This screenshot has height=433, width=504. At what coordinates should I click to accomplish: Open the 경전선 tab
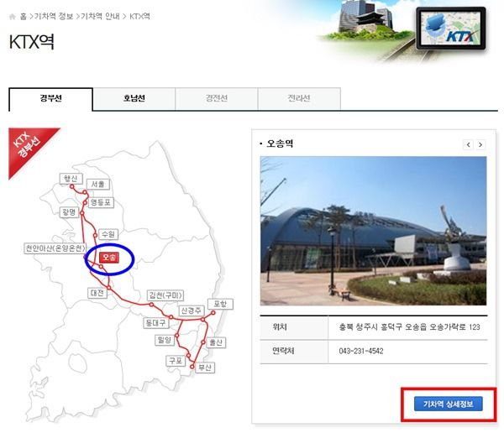pyautogui.click(x=217, y=98)
